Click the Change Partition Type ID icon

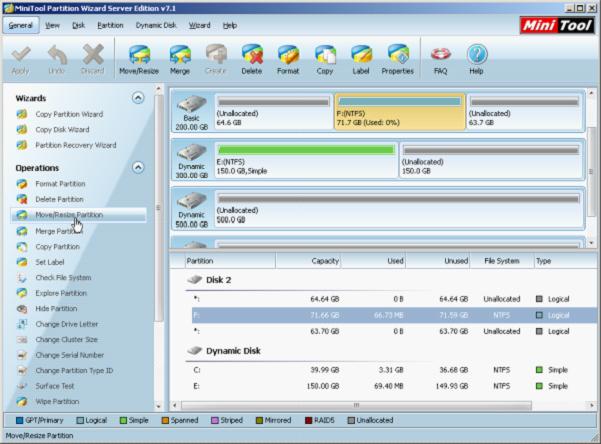22,371
